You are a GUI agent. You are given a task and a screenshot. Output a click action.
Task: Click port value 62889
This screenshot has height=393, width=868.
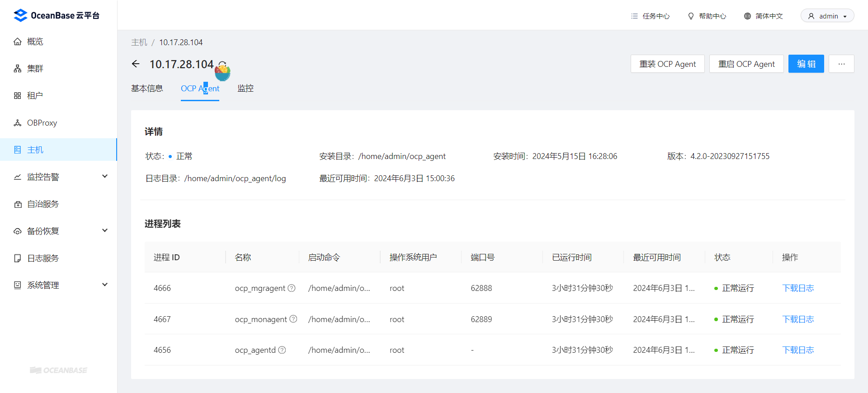[x=481, y=319]
